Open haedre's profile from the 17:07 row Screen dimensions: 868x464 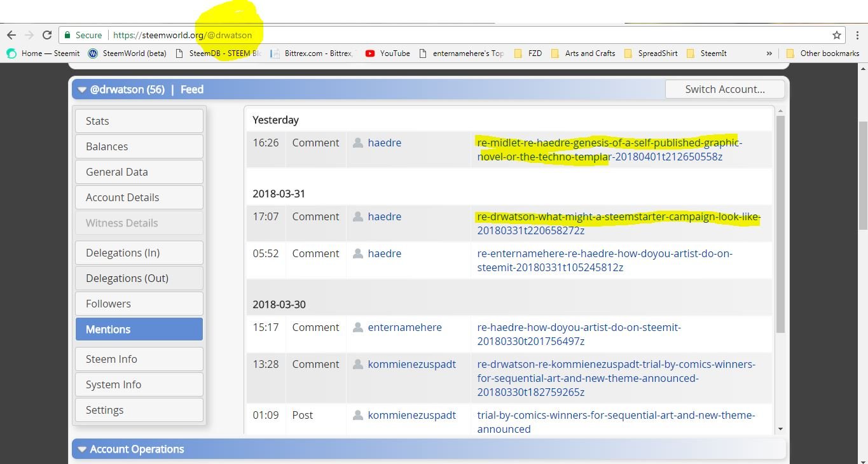385,216
